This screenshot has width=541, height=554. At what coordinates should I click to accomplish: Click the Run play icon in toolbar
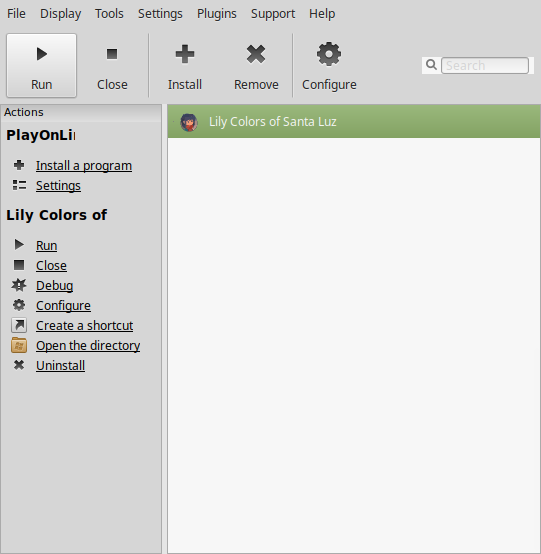point(42,54)
